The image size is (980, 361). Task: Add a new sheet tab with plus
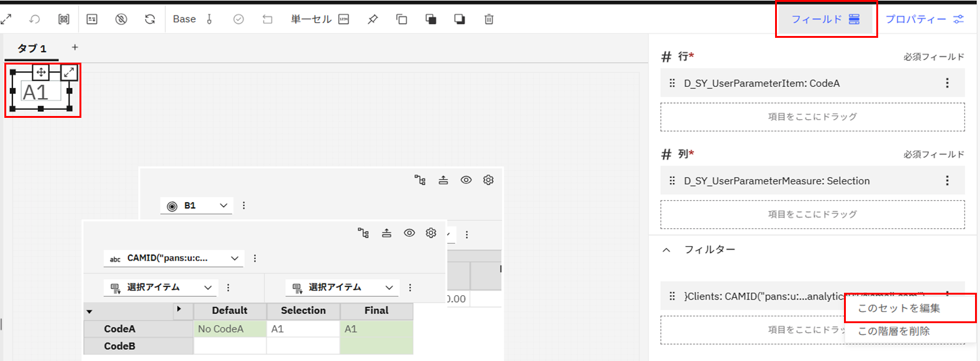75,47
